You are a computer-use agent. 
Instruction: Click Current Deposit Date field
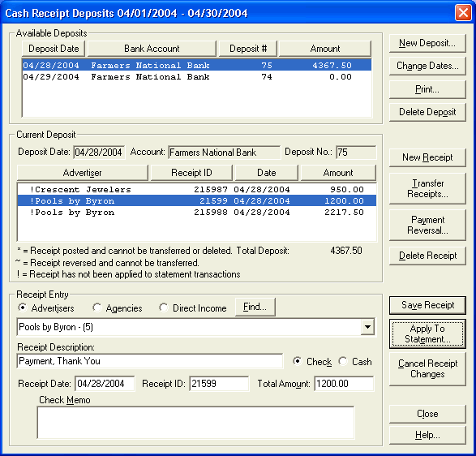[99, 152]
